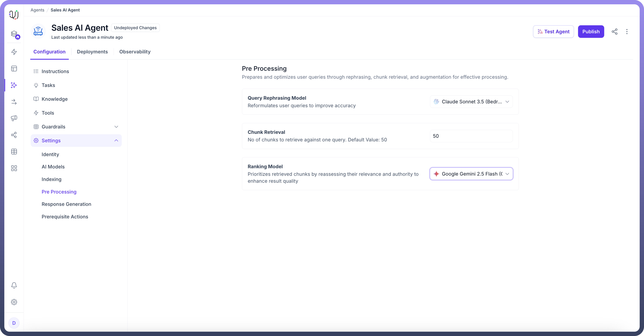Click the user avatar labeled D
This screenshot has height=336, width=644.
click(14, 323)
